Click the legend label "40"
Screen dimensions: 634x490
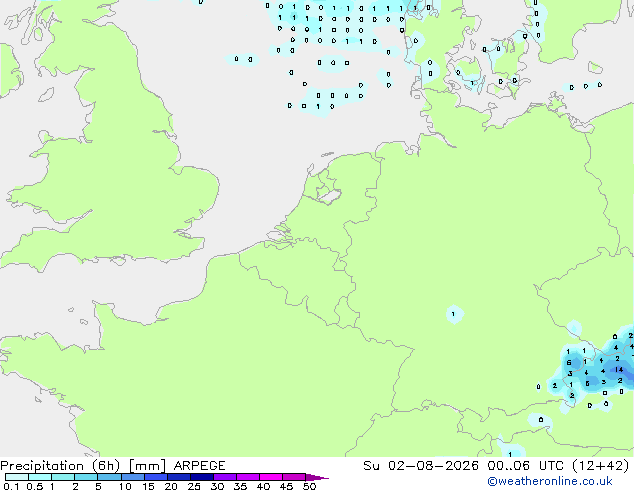coord(263,486)
